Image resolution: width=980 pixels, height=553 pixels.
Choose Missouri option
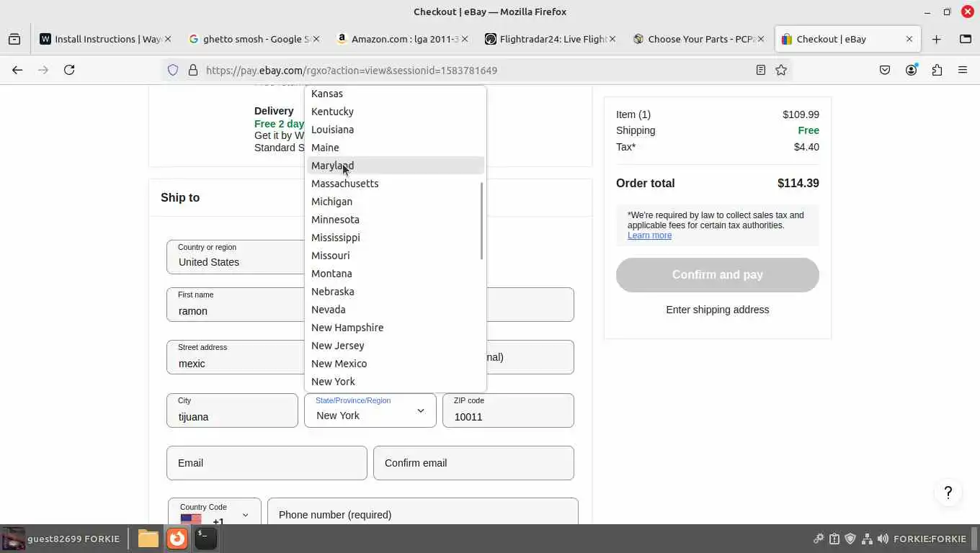pyautogui.click(x=396, y=256)
